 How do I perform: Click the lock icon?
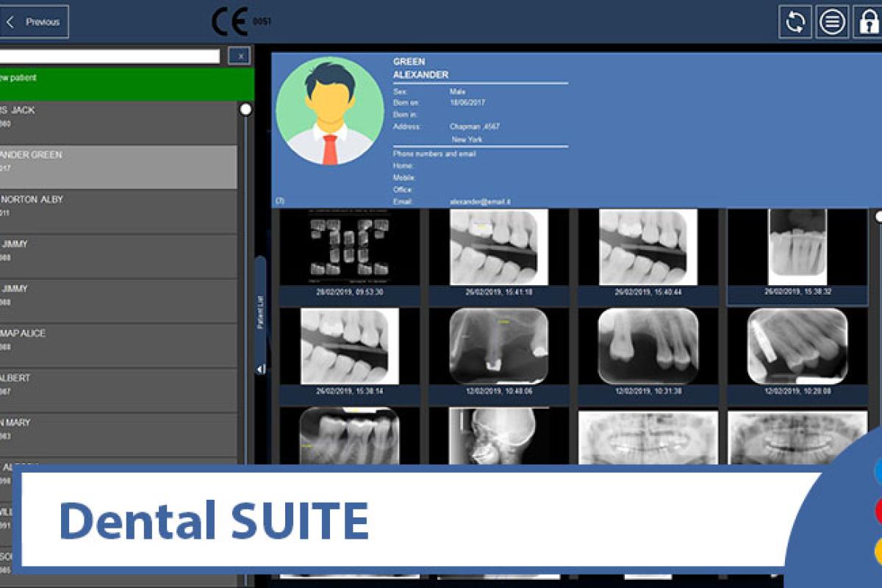[869, 22]
